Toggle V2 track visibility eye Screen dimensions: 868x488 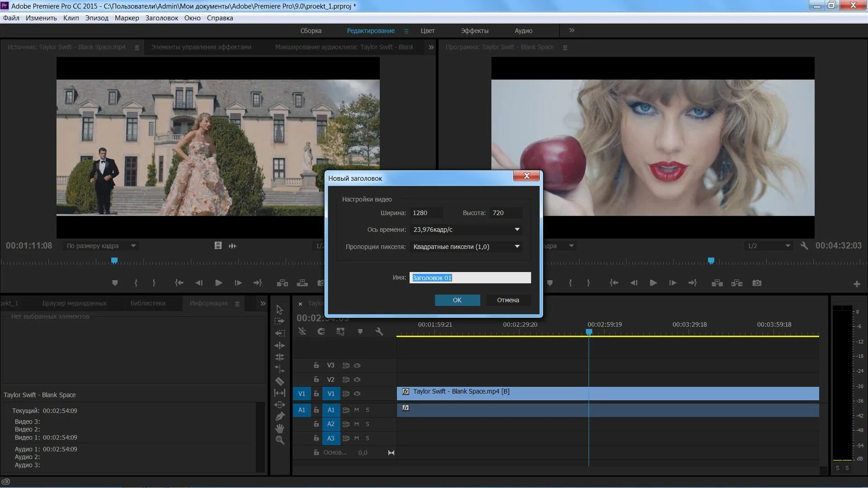357,380
